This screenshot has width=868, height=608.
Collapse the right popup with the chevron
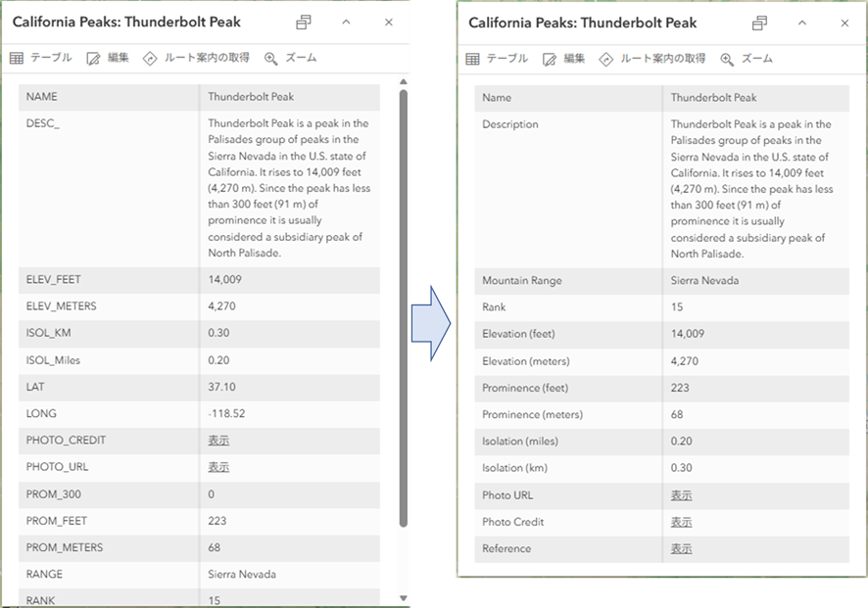(802, 23)
